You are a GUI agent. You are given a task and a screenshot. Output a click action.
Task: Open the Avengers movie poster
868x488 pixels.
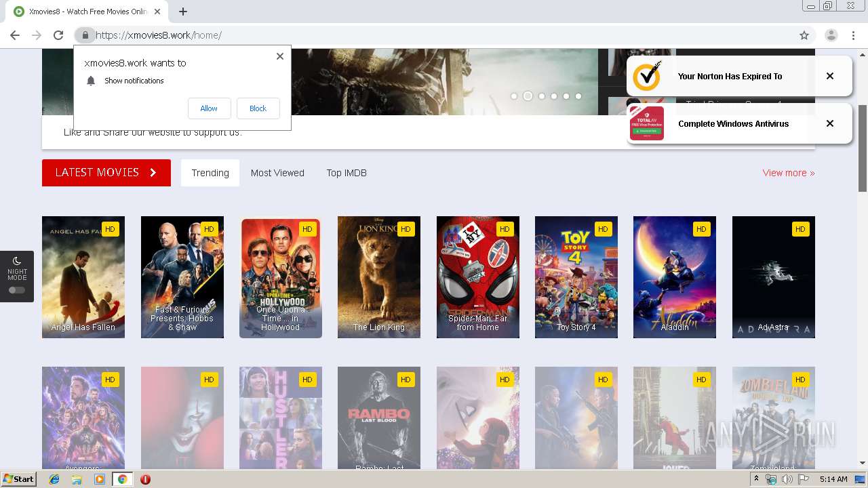pyautogui.click(x=83, y=418)
